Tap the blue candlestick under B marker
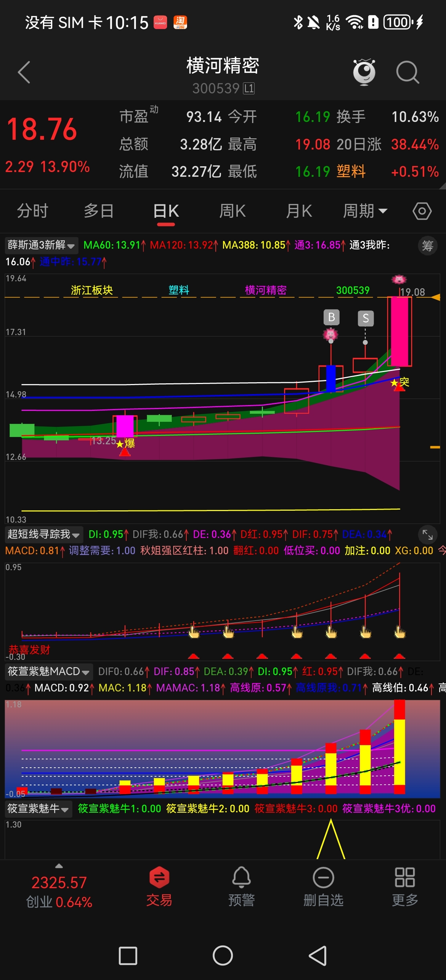This screenshot has height=980, width=446. [x=331, y=378]
